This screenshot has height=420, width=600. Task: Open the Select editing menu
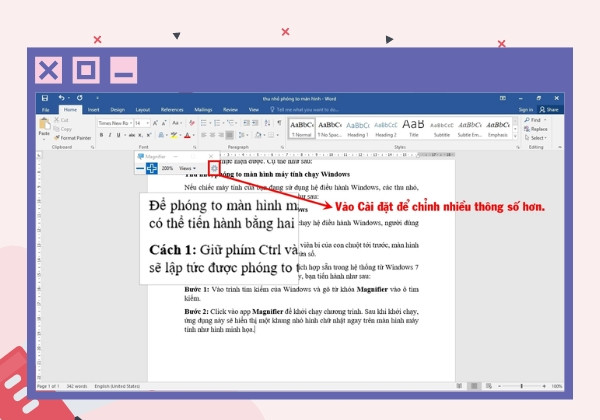(x=536, y=138)
